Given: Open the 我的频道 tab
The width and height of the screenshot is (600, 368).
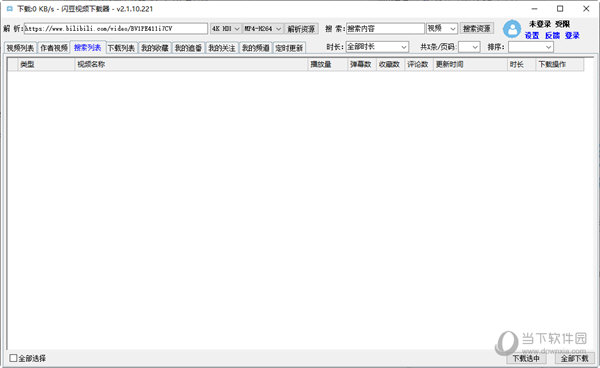Looking at the screenshot, I should coord(256,48).
